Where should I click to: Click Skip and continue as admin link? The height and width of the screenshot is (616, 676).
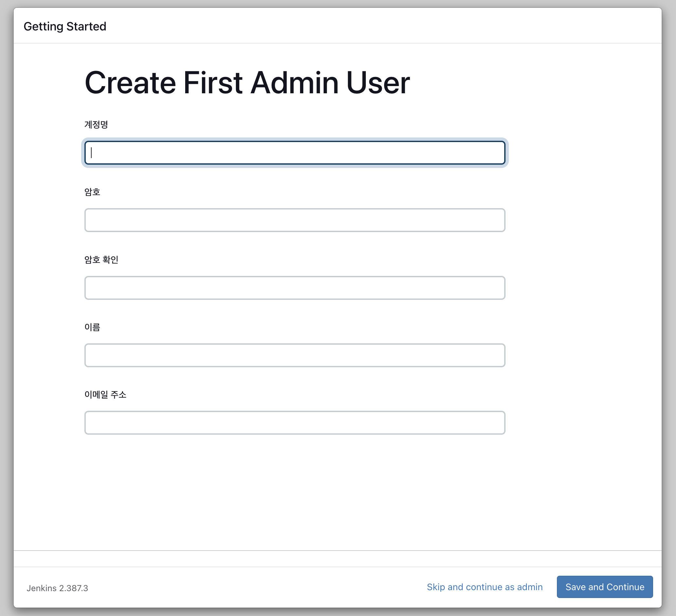coord(484,587)
